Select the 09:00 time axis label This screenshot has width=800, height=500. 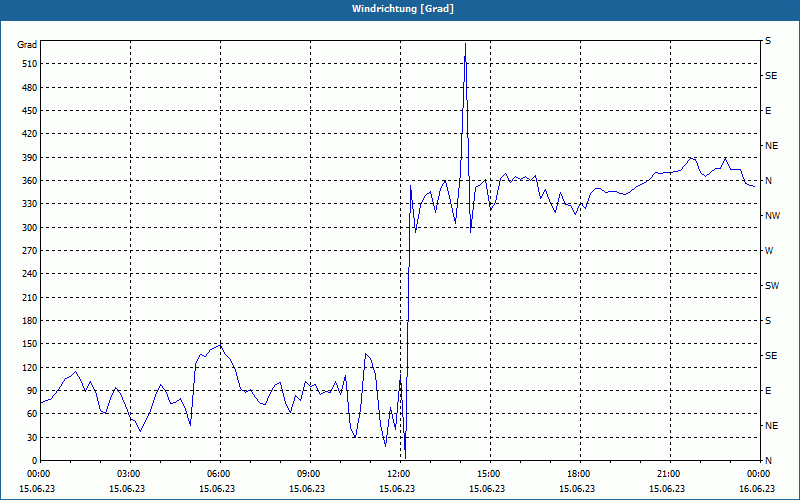(x=310, y=474)
